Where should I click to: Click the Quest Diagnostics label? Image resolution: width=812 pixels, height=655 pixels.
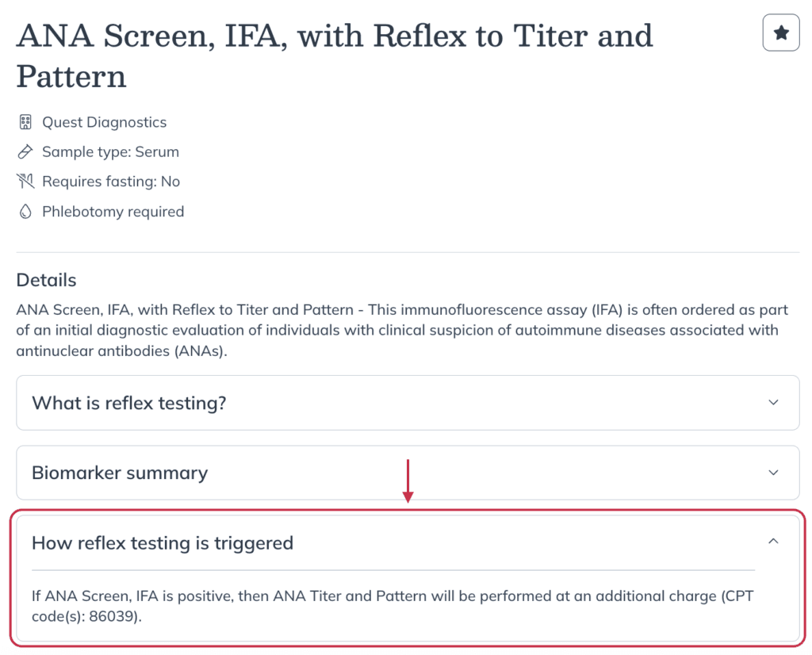104,122
